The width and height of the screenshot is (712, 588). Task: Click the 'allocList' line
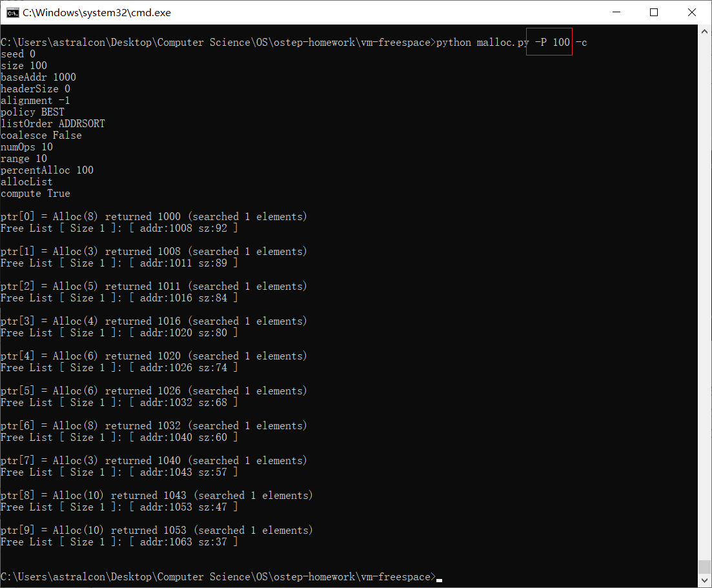[x=27, y=182]
